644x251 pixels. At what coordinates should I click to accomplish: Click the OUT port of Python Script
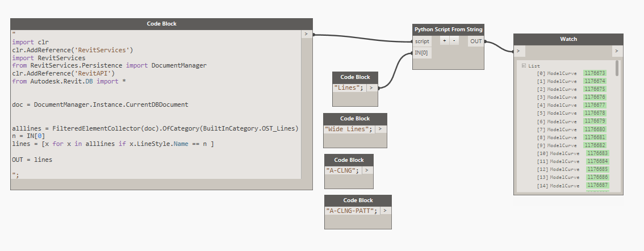click(475, 41)
